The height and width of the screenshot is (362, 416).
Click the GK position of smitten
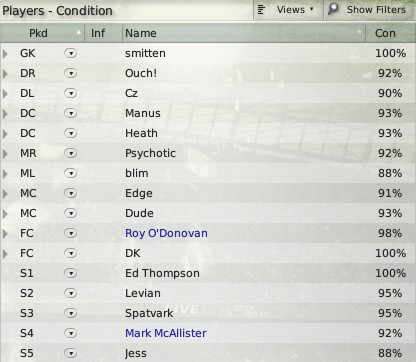coord(28,53)
